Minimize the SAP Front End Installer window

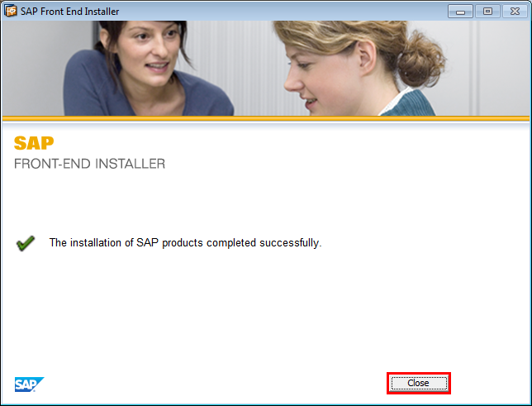point(461,11)
